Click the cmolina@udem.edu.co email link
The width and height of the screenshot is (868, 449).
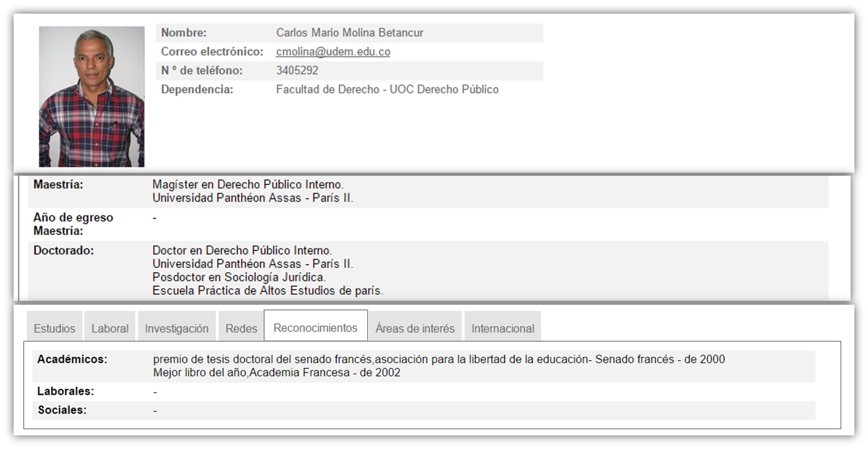333,51
